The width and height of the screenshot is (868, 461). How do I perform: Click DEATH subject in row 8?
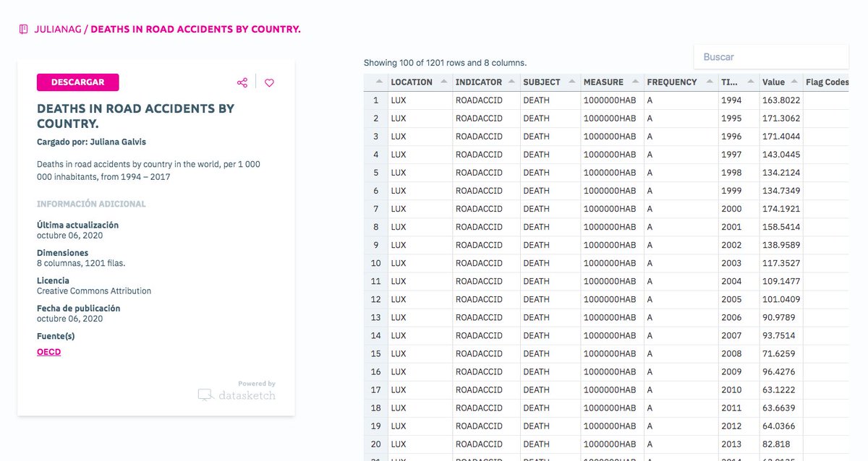[550, 227]
